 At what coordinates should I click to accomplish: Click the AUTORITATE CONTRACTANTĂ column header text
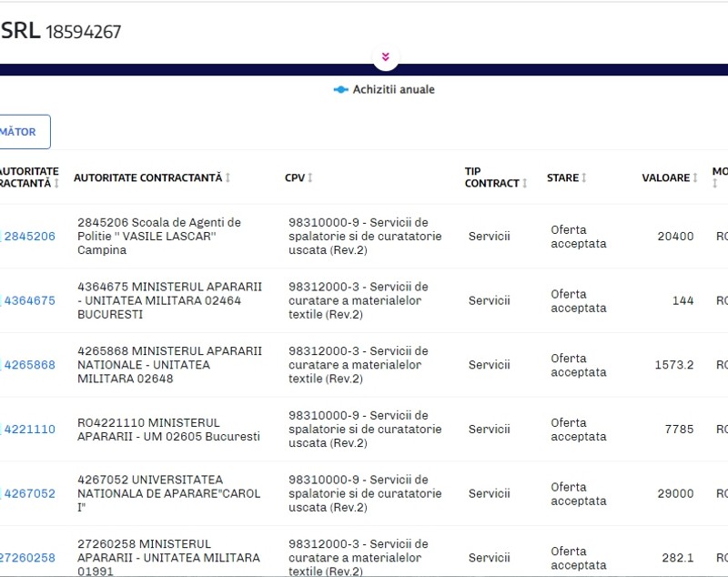pos(148,177)
